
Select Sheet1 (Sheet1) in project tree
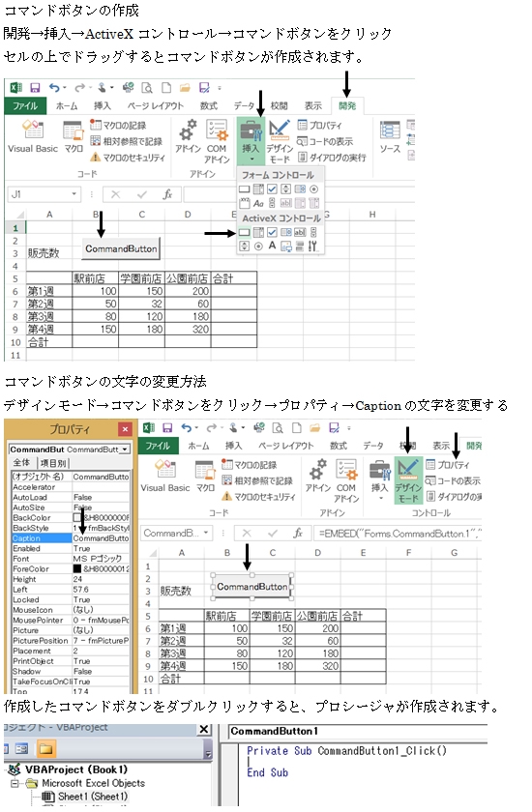tap(92, 797)
